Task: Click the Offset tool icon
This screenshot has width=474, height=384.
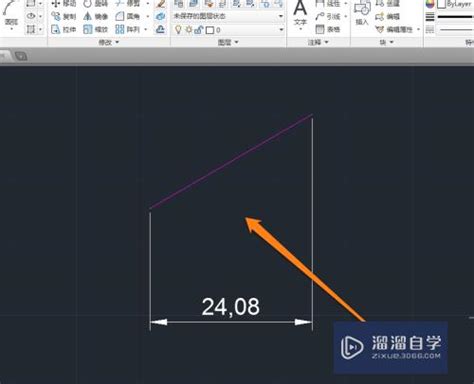Action: pyautogui.click(x=160, y=29)
